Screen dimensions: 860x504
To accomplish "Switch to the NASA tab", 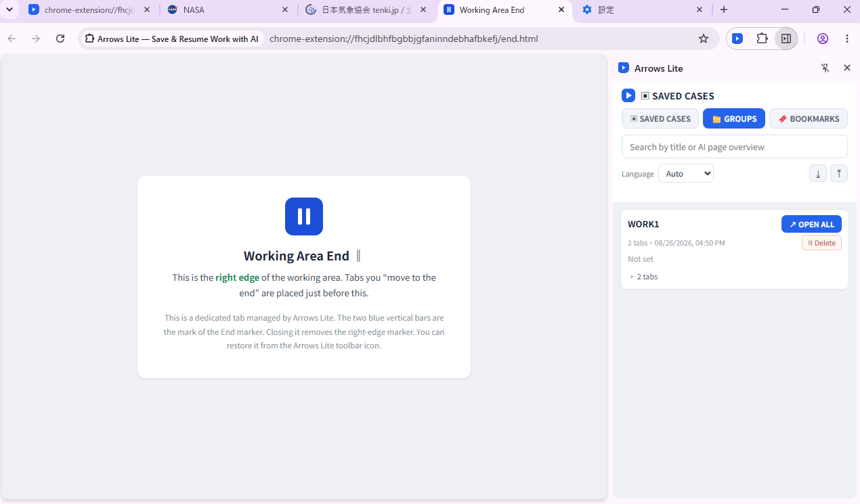I will pos(228,10).
